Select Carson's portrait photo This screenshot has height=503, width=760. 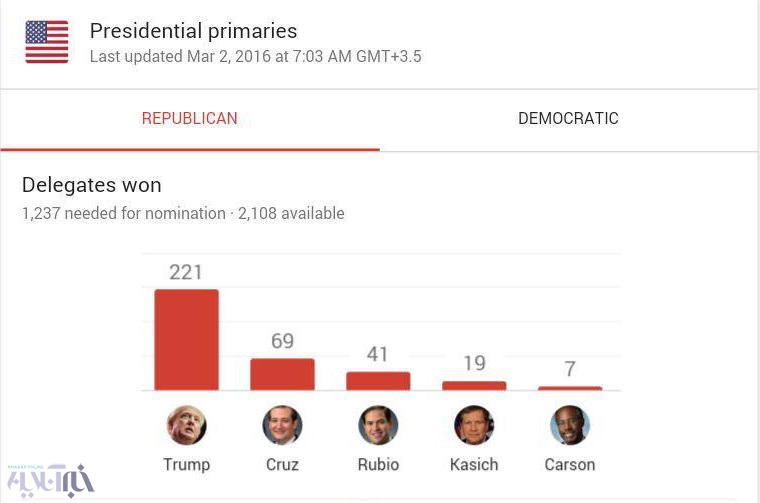click(570, 426)
